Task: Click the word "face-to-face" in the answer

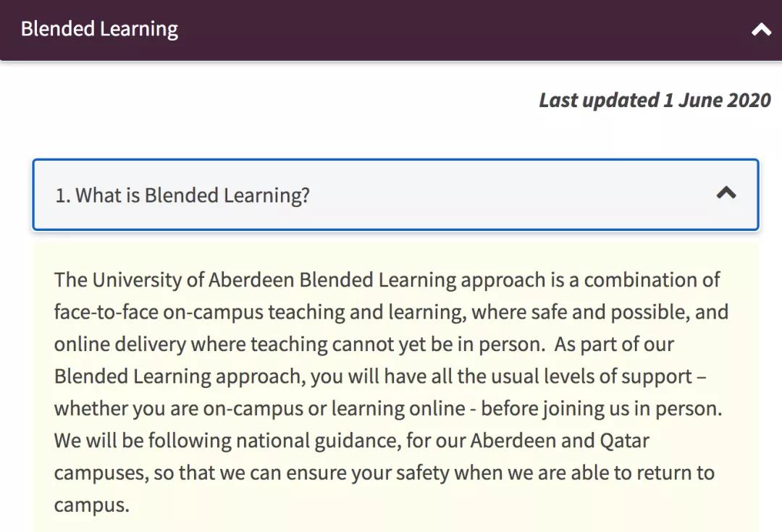Action: point(106,312)
